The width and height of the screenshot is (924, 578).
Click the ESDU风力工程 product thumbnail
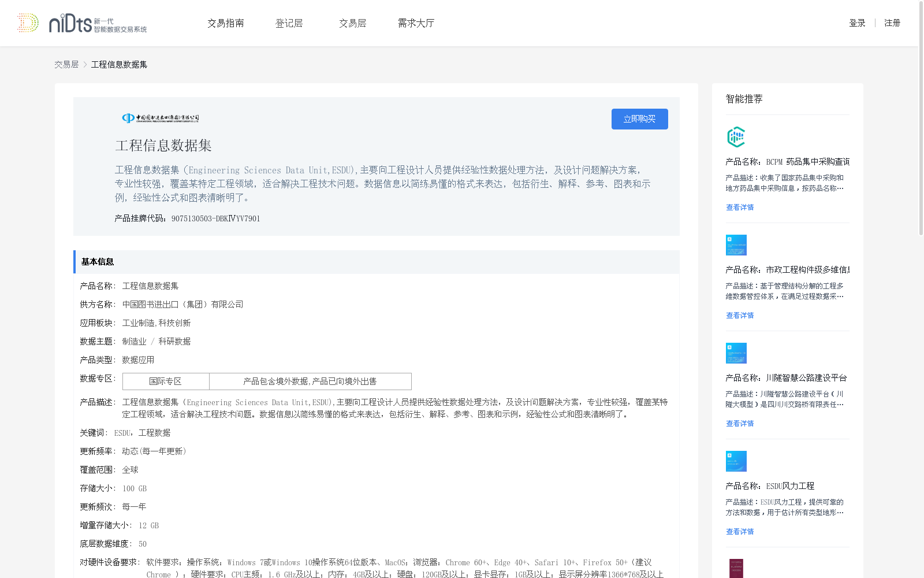click(x=736, y=461)
